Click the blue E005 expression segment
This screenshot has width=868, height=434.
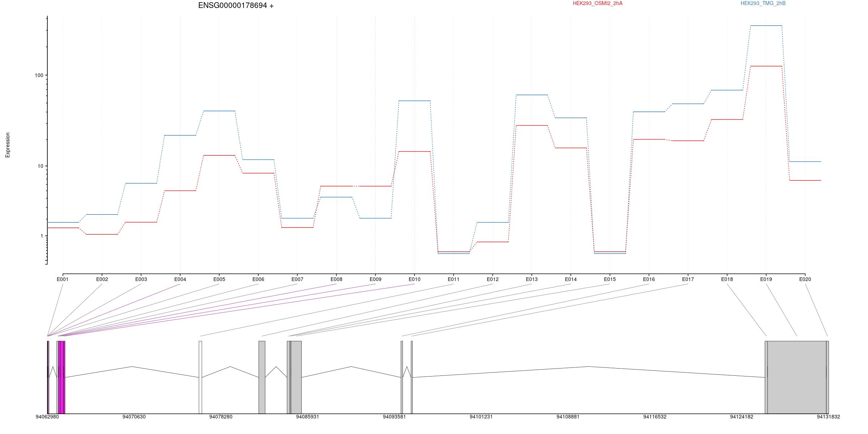click(219, 111)
